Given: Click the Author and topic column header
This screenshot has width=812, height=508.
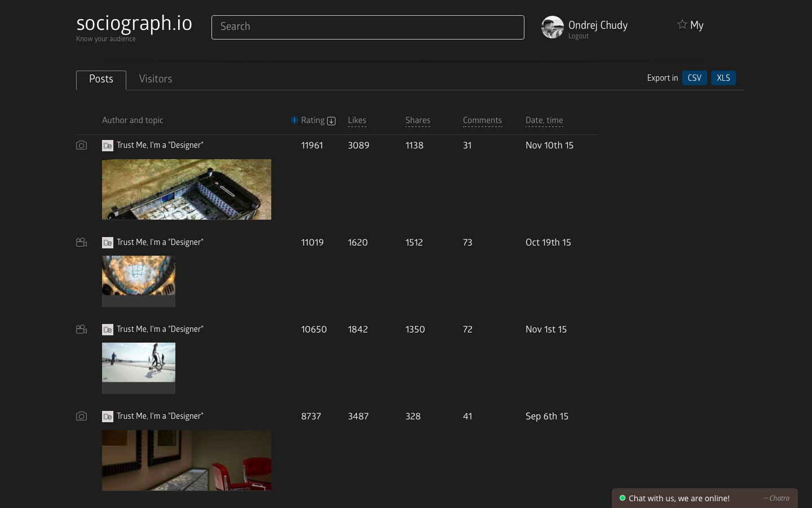Looking at the screenshot, I should tap(133, 120).
